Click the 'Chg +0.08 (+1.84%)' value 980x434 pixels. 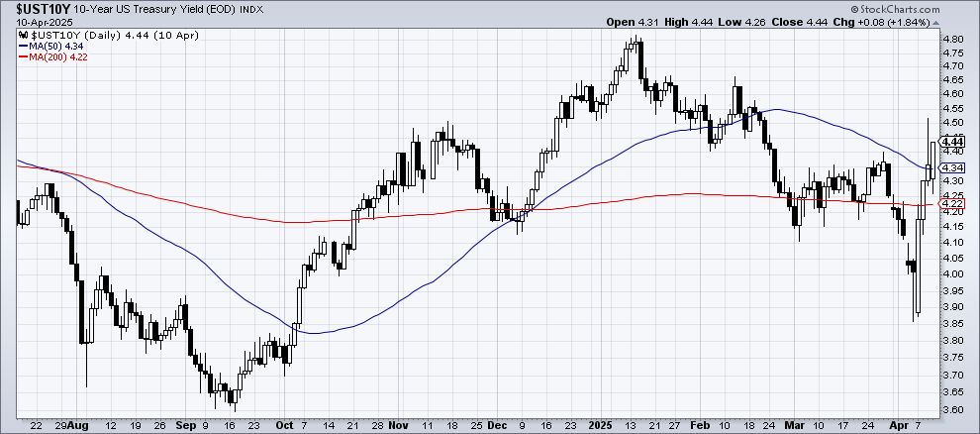pyautogui.click(x=884, y=22)
